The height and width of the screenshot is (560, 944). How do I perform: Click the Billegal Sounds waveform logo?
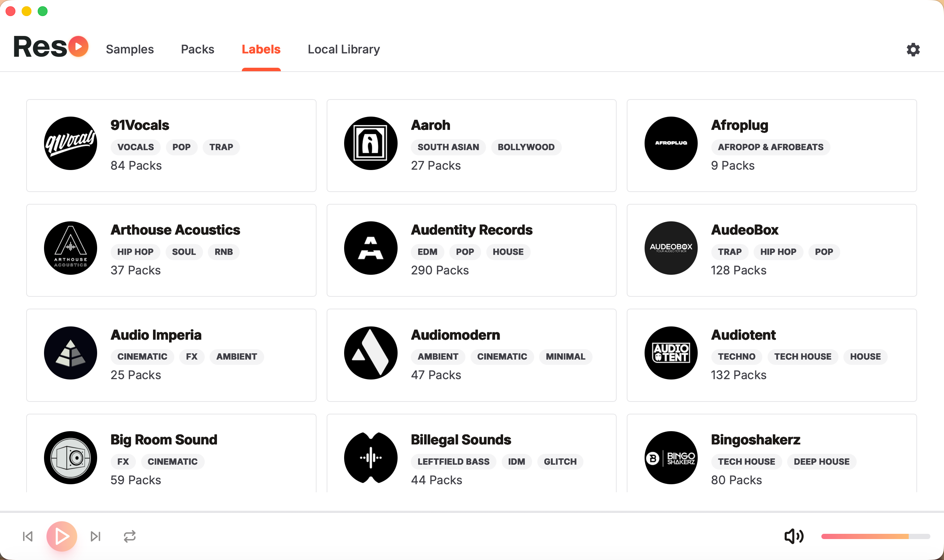click(x=370, y=458)
